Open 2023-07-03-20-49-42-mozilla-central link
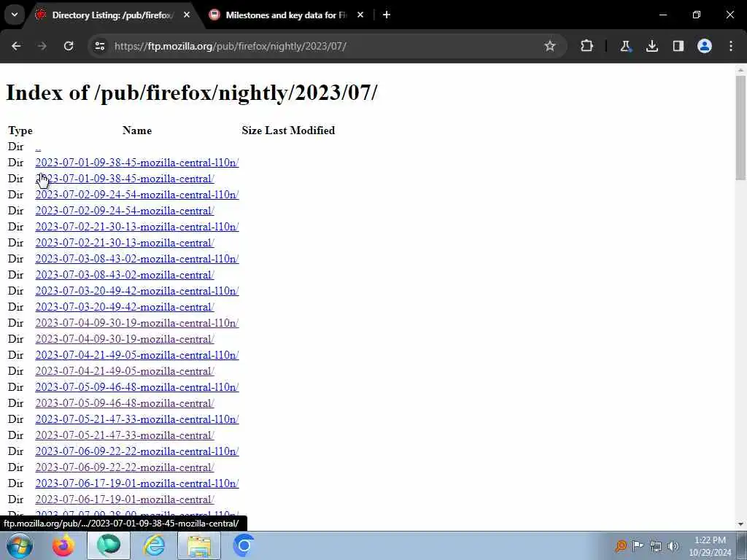The image size is (747, 560). pyautogui.click(x=125, y=307)
